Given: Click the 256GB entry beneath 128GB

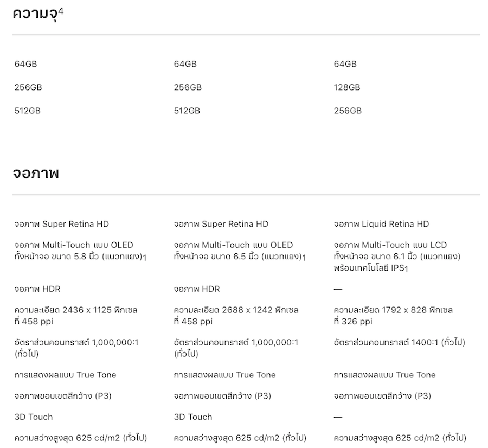Looking at the screenshot, I should point(348,111).
